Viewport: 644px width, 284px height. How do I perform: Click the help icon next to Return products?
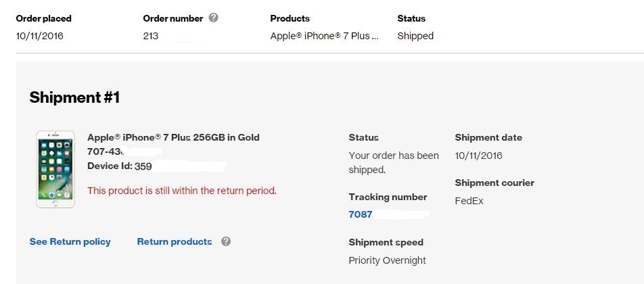point(226,241)
